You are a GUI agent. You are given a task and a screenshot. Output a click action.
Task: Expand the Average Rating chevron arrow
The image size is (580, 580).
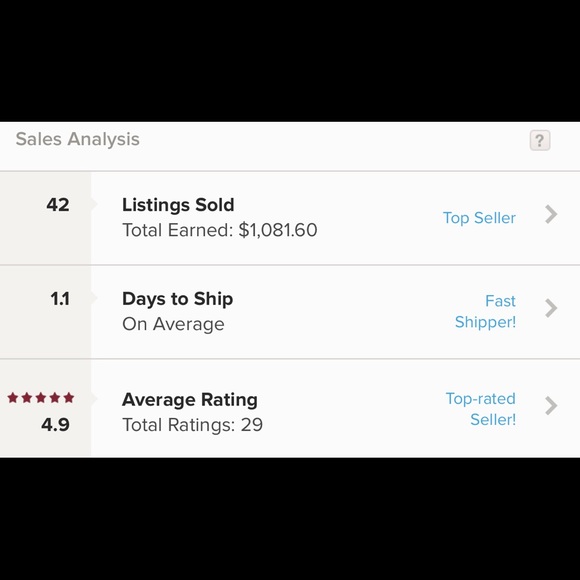[x=551, y=406]
